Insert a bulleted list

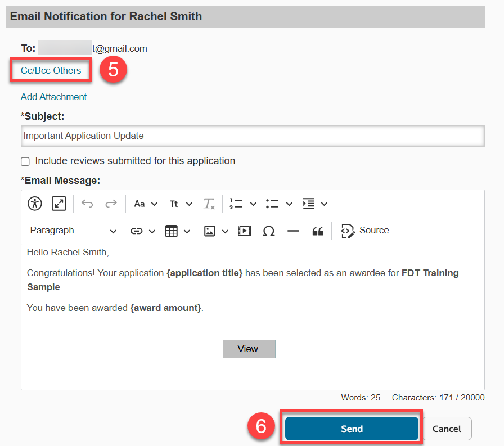click(x=272, y=204)
